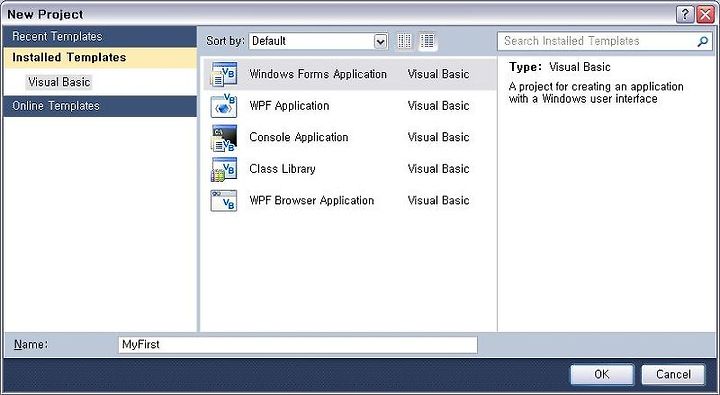720x395 pixels.
Task: Click Visual Basic label in Console Application row
Action: coord(439,137)
